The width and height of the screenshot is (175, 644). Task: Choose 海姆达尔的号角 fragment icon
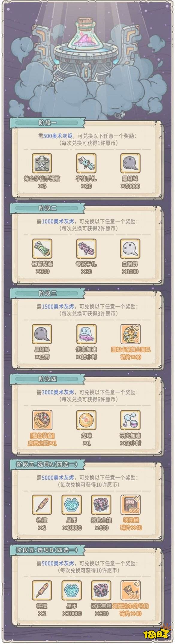pyautogui.click(x=130, y=591)
